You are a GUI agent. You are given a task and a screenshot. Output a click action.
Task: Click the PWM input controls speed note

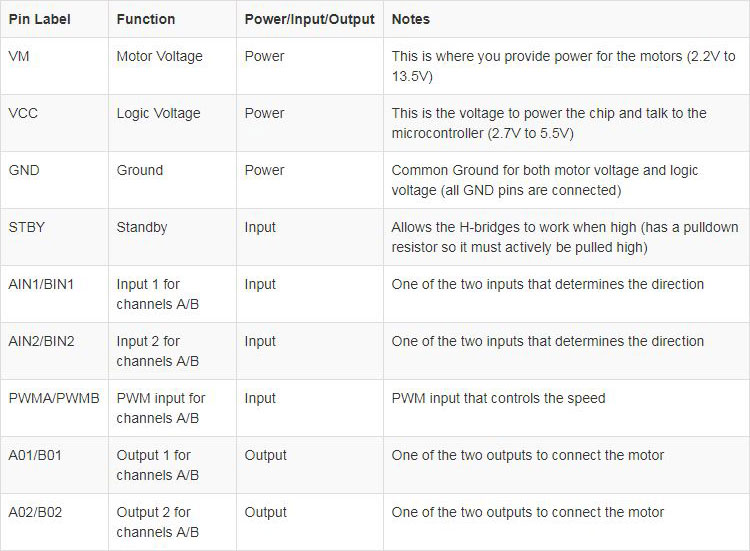pos(498,398)
